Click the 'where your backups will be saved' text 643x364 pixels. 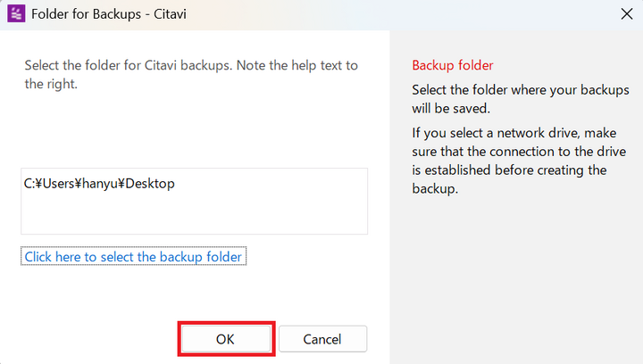pos(521,99)
